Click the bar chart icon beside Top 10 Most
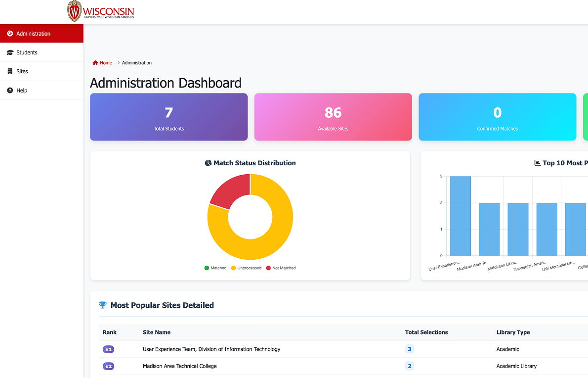This screenshot has height=378, width=588. click(538, 163)
